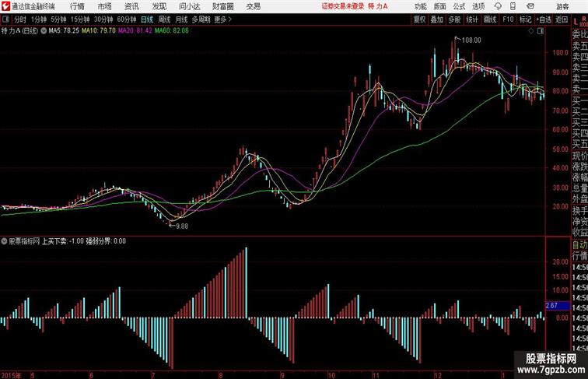Click the 100.0 price axis label
588x379 pixels.
coord(560,53)
